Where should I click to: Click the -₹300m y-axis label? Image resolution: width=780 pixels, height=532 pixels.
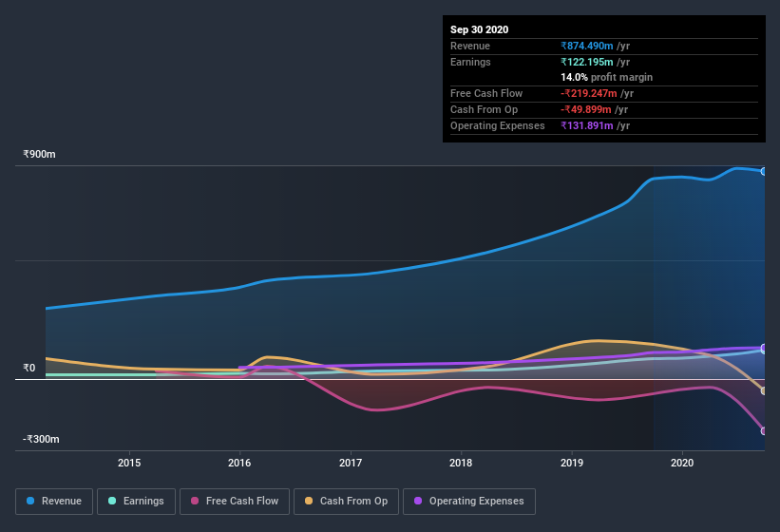tap(42, 439)
